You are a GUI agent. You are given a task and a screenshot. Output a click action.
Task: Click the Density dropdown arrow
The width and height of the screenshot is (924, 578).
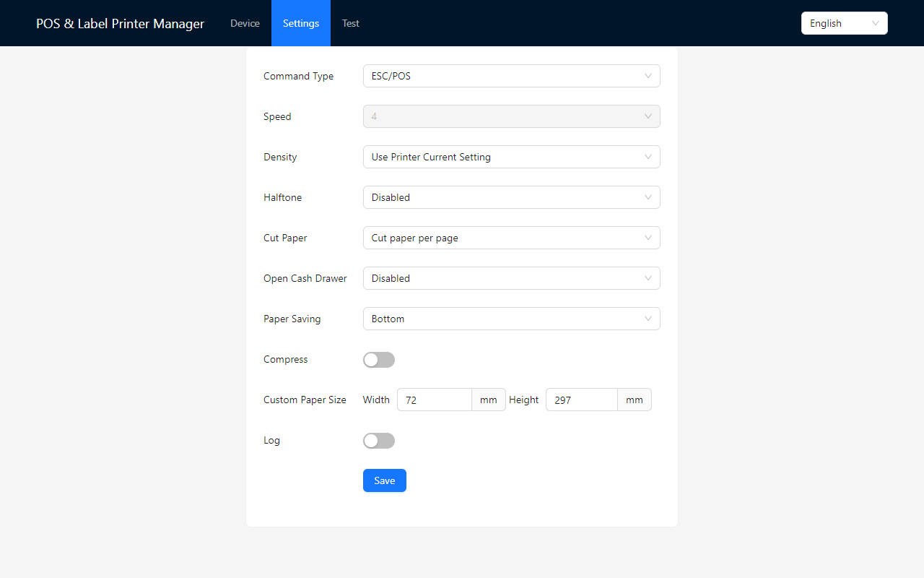pyautogui.click(x=648, y=157)
